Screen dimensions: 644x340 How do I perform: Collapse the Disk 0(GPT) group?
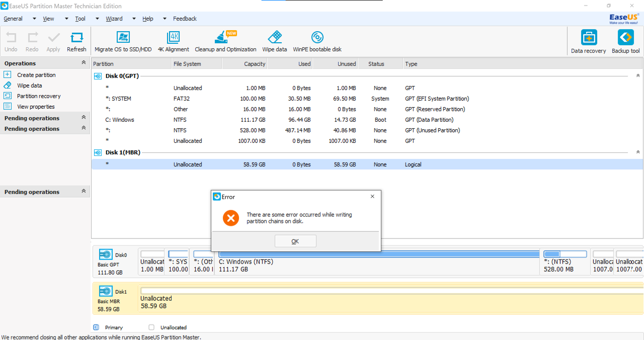638,75
